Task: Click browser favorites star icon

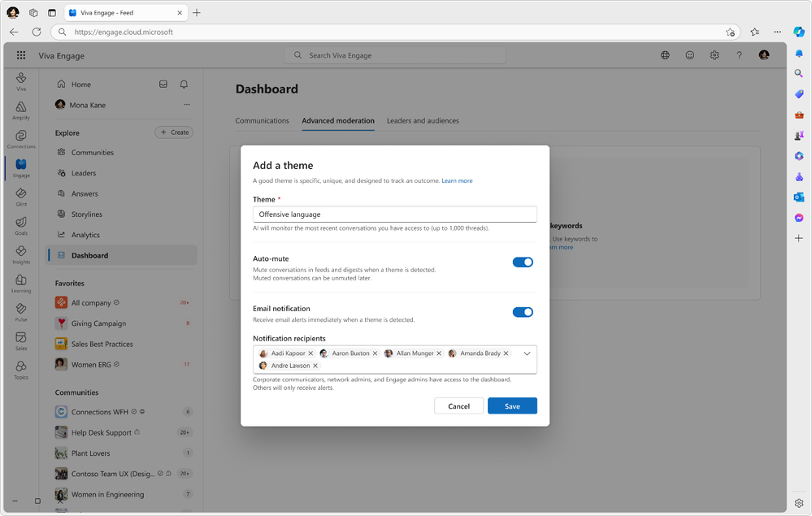Action: pyautogui.click(x=730, y=32)
